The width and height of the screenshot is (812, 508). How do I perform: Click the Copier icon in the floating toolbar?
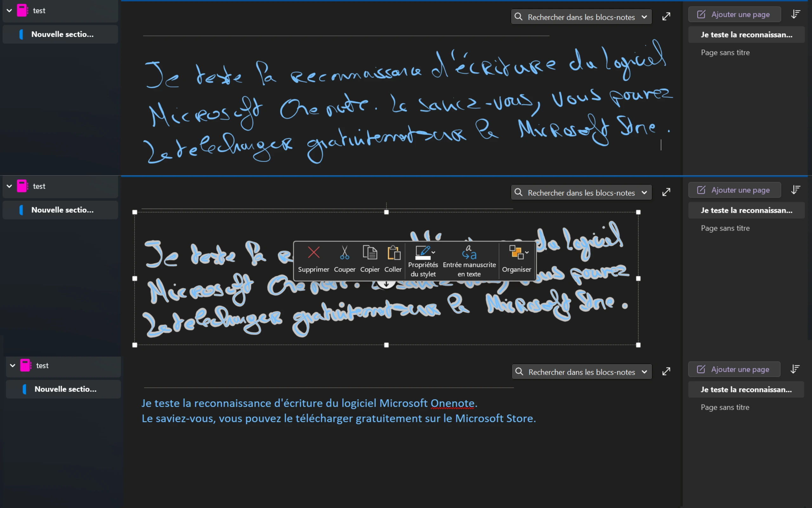[370, 253]
